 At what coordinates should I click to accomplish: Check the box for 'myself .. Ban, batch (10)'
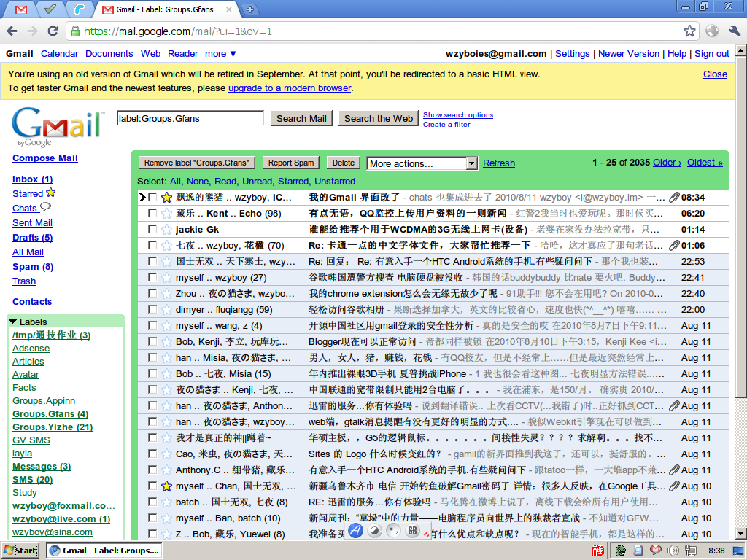[x=152, y=518]
